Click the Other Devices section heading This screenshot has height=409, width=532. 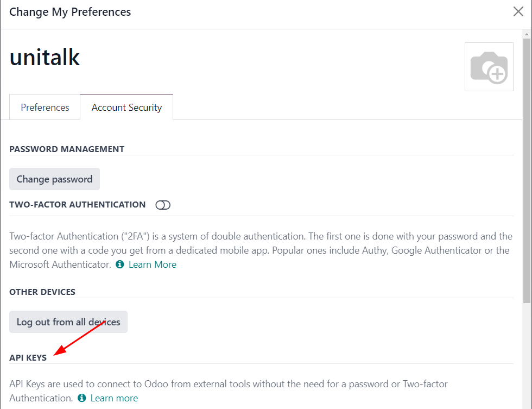pyautogui.click(x=42, y=292)
